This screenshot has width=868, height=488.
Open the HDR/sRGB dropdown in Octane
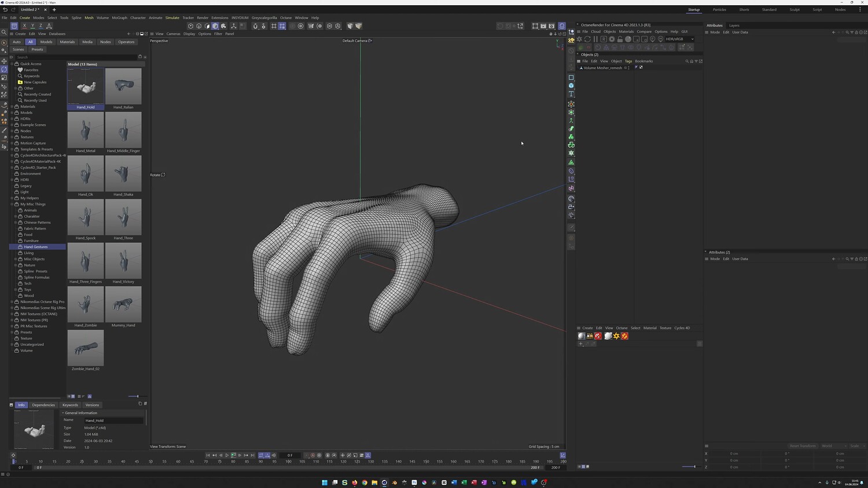tap(679, 39)
